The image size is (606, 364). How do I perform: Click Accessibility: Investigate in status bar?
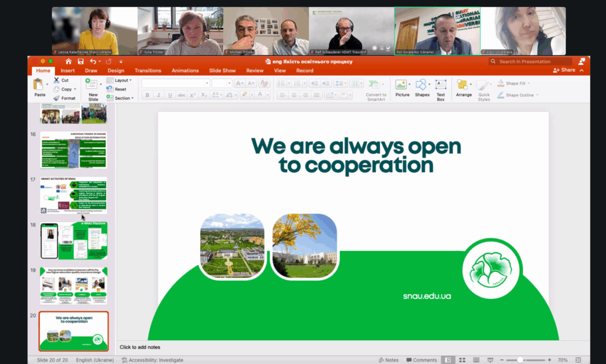tap(152, 360)
